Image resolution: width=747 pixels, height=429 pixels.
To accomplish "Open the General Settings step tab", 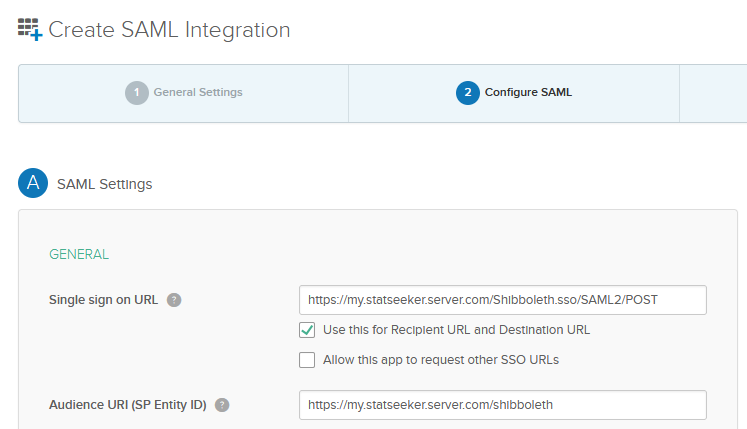I will click(x=183, y=93).
